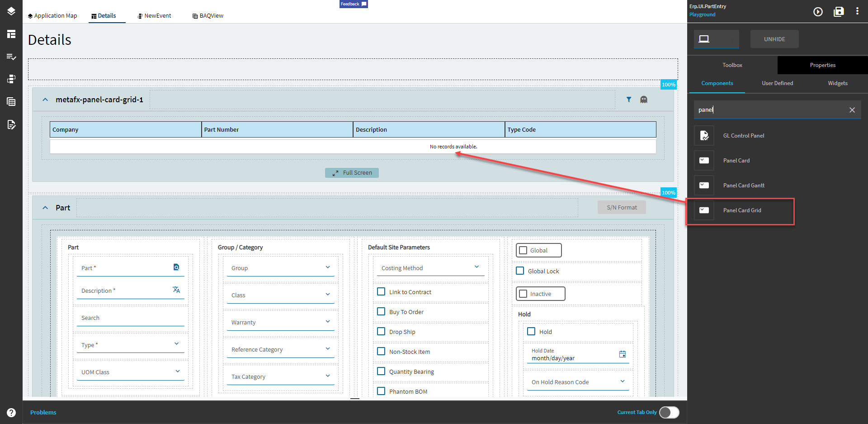
Task: Collapse the Part panel chevron
Action: pos(45,207)
